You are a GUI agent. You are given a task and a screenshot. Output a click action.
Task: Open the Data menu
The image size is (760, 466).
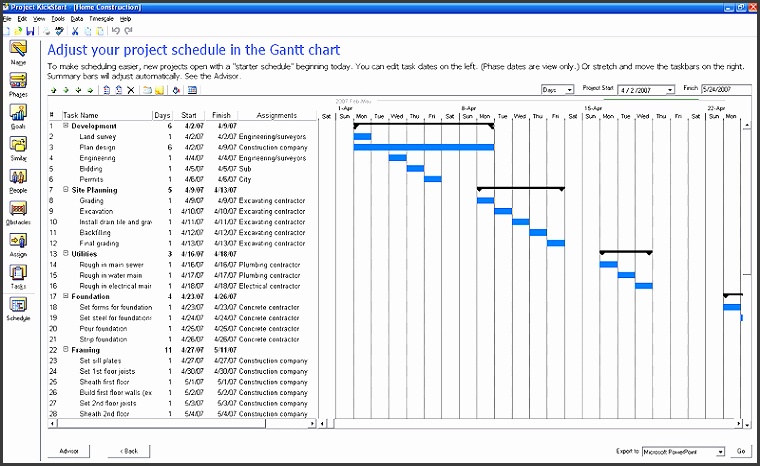pyautogui.click(x=77, y=19)
